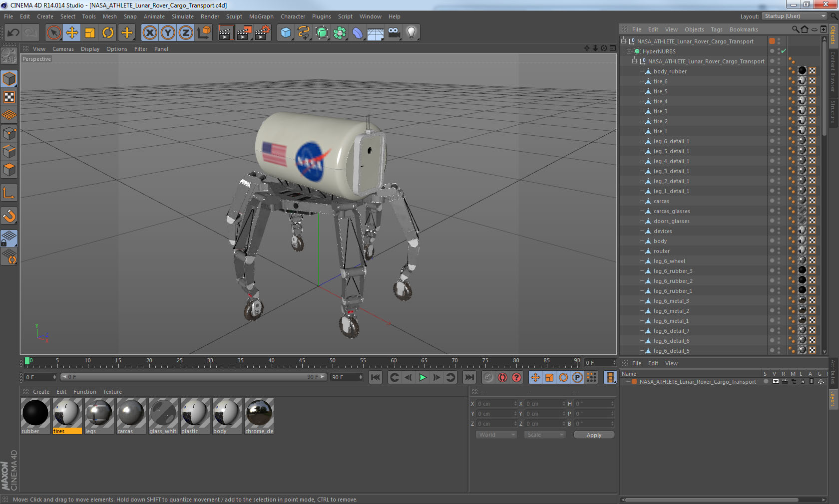Toggle the Z axis lock
The image size is (839, 504).
(x=186, y=33)
